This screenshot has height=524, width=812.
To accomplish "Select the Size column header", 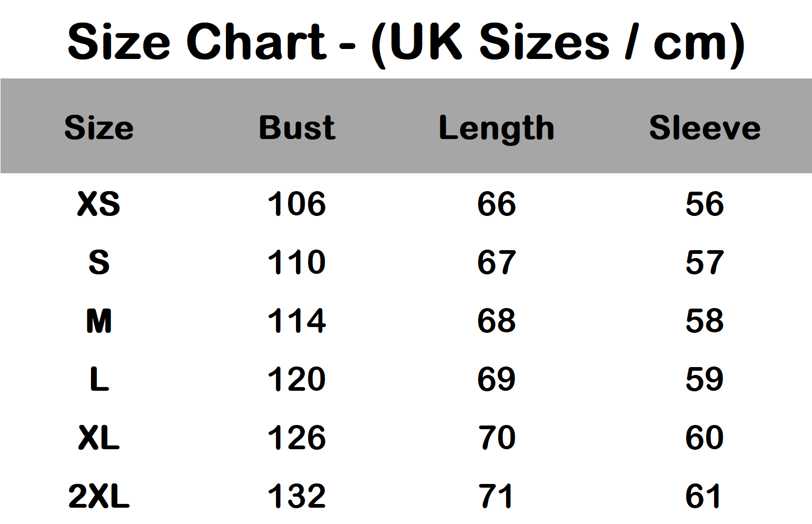I will [x=99, y=128].
